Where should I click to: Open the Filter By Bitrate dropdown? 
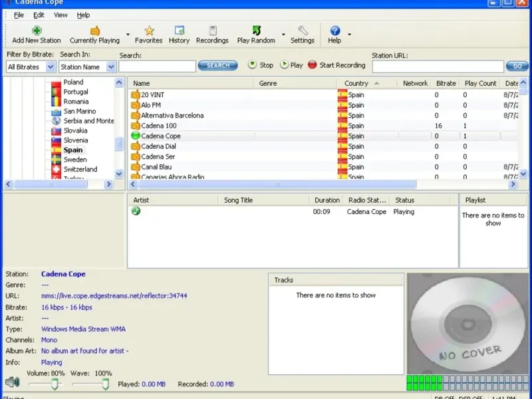[51, 67]
